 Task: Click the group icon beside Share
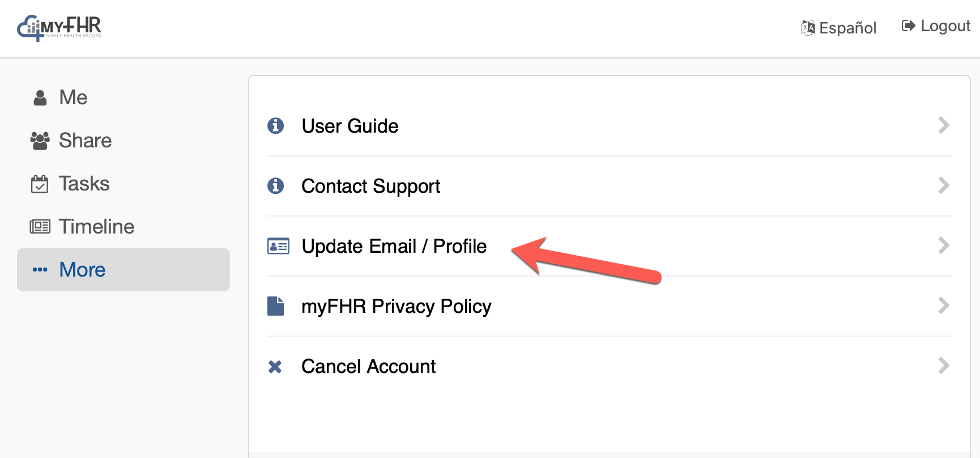pyautogui.click(x=40, y=141)
